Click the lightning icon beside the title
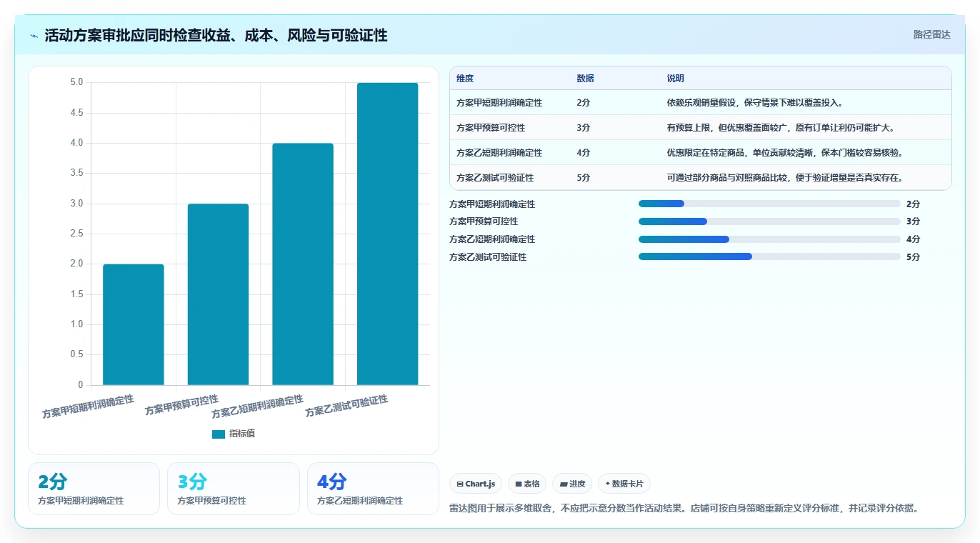This screenshot has height=543, width=980. click(x=34, y=36)
